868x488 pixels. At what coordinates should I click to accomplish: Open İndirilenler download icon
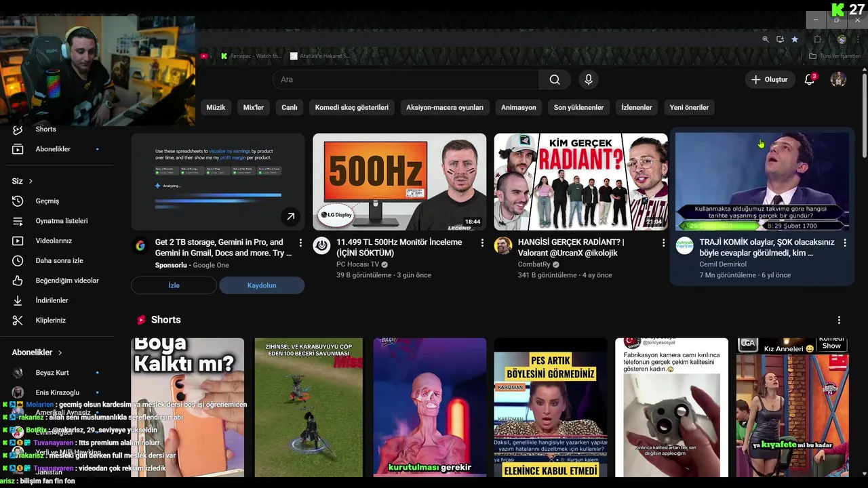tap(18, 300)
